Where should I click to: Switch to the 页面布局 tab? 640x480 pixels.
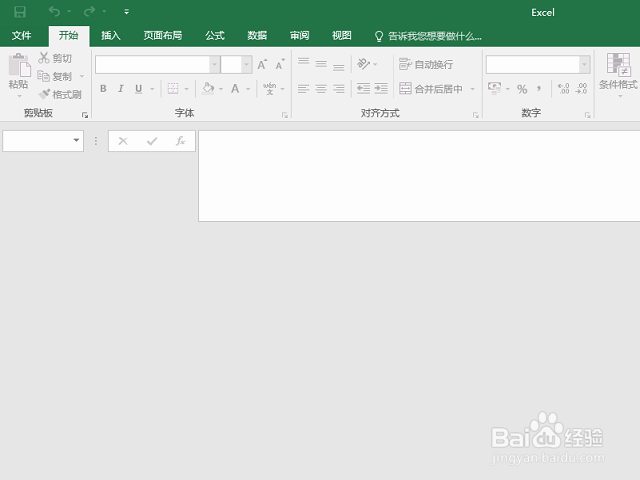click(x=162, y=36)
